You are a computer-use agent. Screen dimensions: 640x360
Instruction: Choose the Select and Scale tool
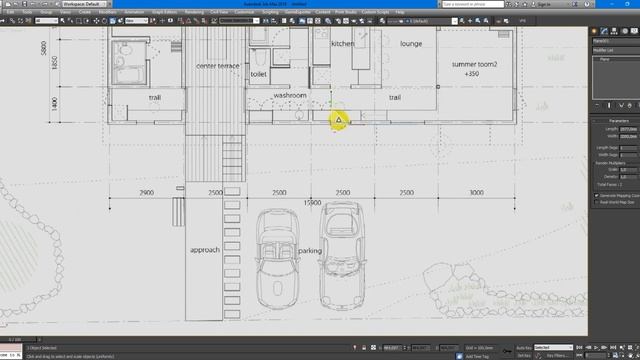[x=112, y=21]
